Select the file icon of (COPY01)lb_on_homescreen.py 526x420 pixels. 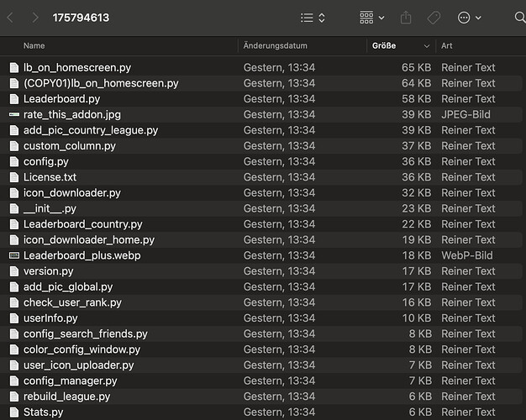click(14, 83)
